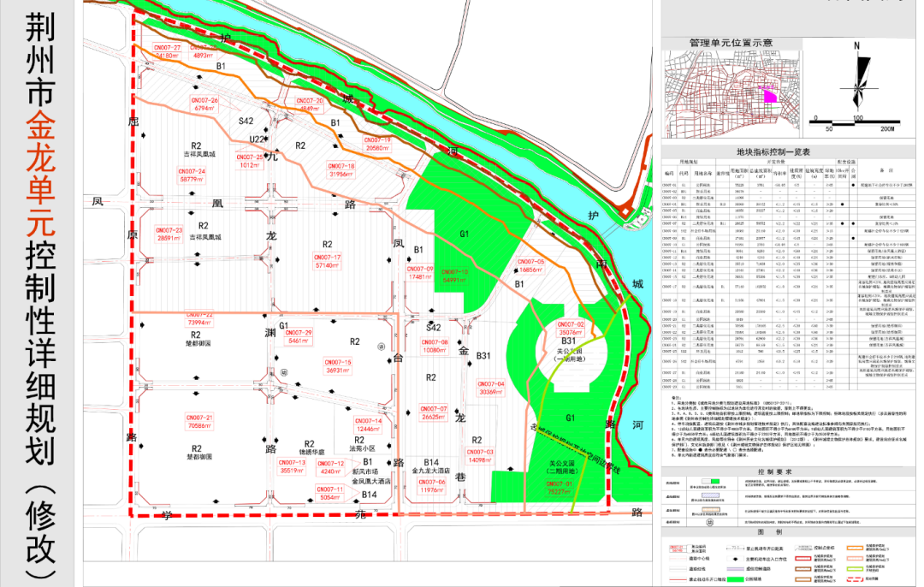This screenshot has width=924, height=587.
Task: Click the 关公义园 (二期用地) label
Action: (x=560, y=467)
